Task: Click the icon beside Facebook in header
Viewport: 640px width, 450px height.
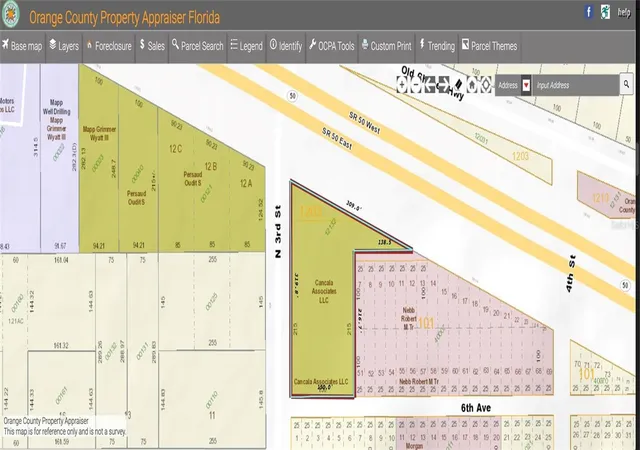Action: (x=605, y=12)
